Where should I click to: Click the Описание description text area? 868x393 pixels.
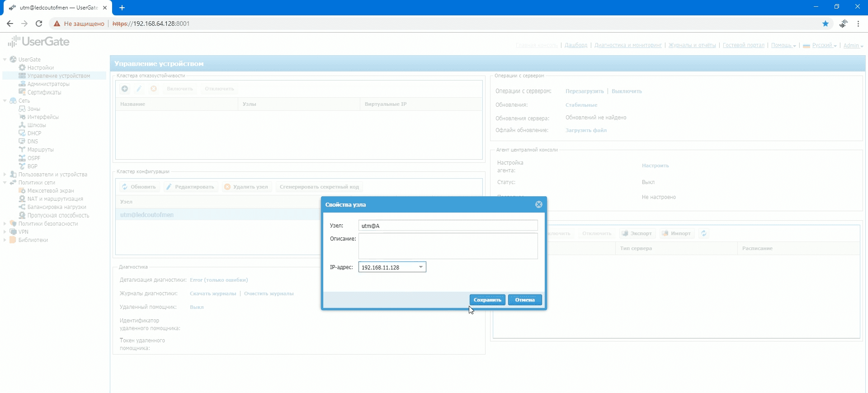pos(448,246)
